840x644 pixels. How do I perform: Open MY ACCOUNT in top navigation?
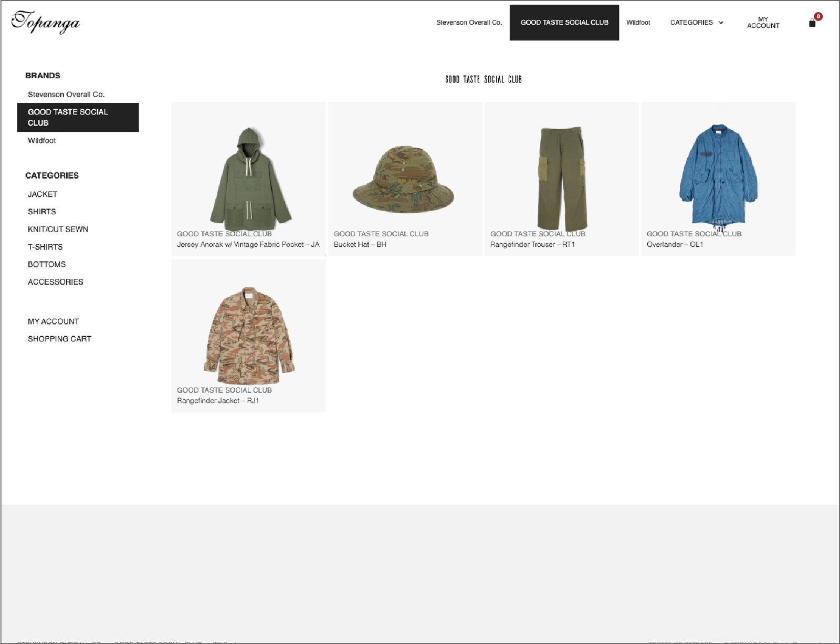click(x=763, y=23)
